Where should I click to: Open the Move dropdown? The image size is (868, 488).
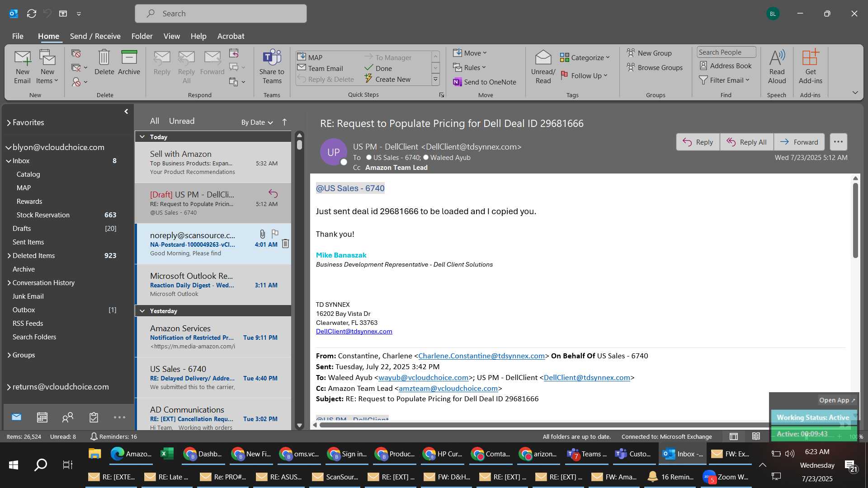tap(470, 53)
